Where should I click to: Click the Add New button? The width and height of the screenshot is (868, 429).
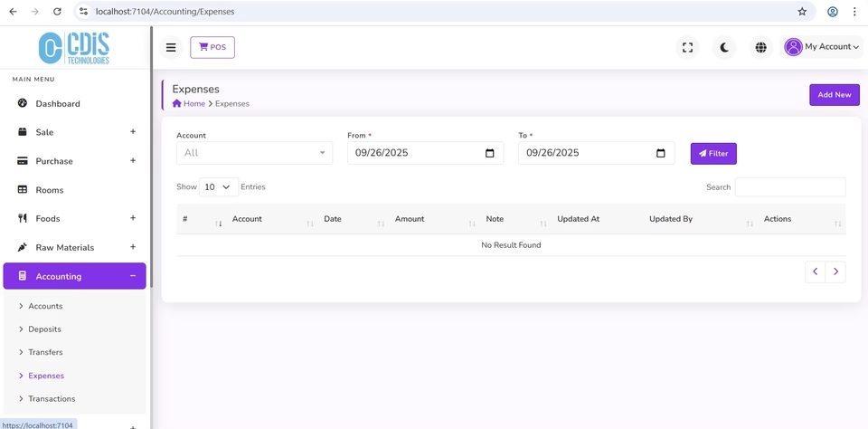[834, 95]
